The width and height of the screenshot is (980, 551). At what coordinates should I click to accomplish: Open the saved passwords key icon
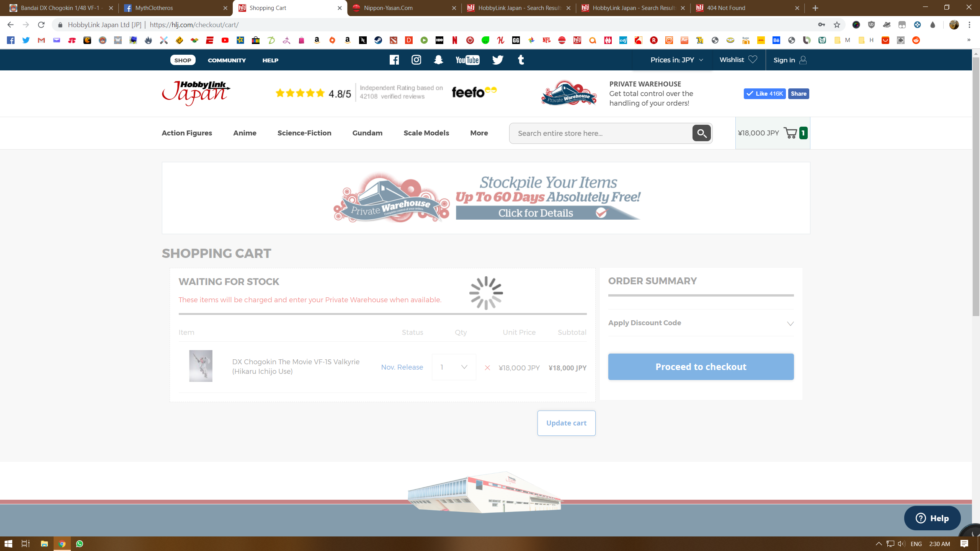point(822,25)
